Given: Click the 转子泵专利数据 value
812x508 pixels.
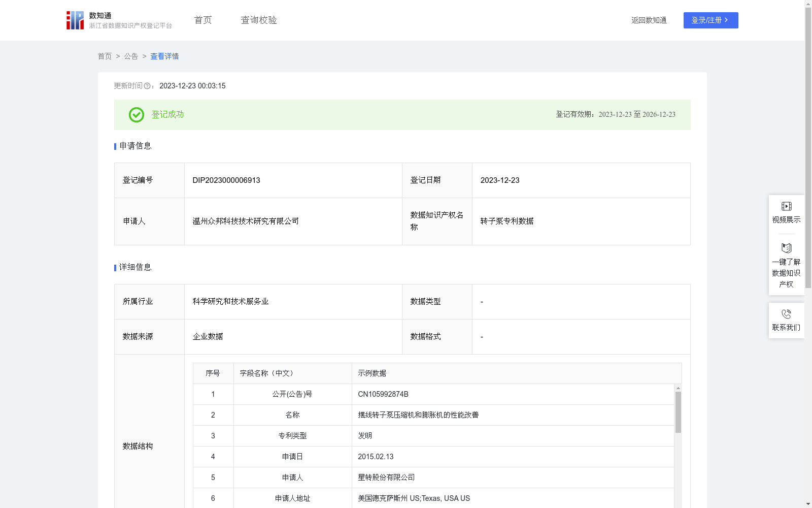Looking at the screenshot, I should 507,221.
